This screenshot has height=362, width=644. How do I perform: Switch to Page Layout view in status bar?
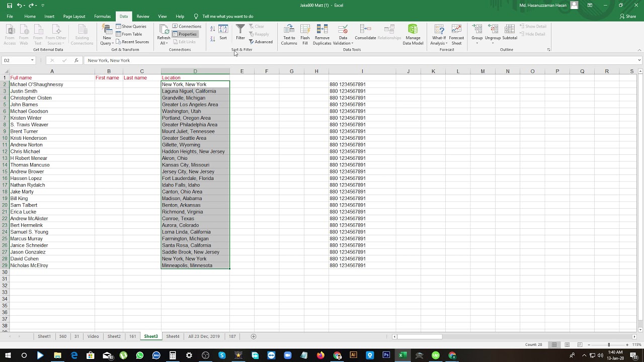pos(567,344)
